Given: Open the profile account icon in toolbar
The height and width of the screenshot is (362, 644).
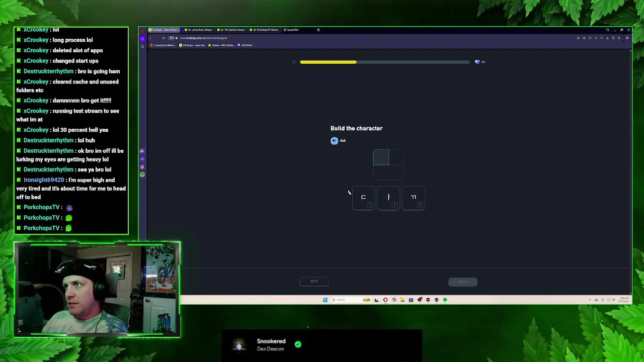Looking at the screenshot, I should tap(619, 38).
